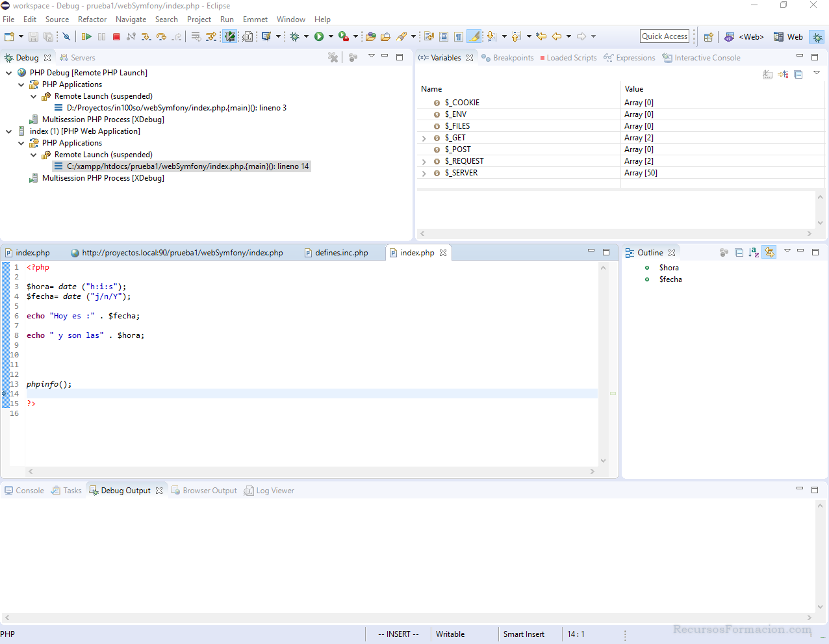
Task: Collapse all in the Variables view
Action: (798, 75)
